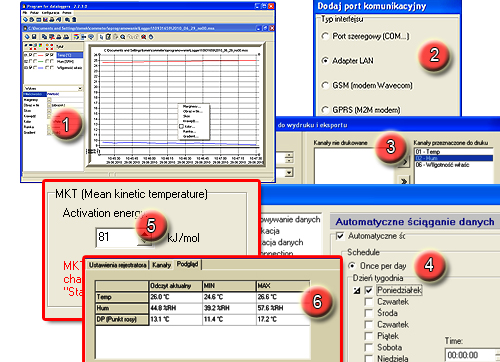Viewport: 500px width, 362px height.
Task: Click the 26.0 °C current Temp cell
Action: (175, 297)
